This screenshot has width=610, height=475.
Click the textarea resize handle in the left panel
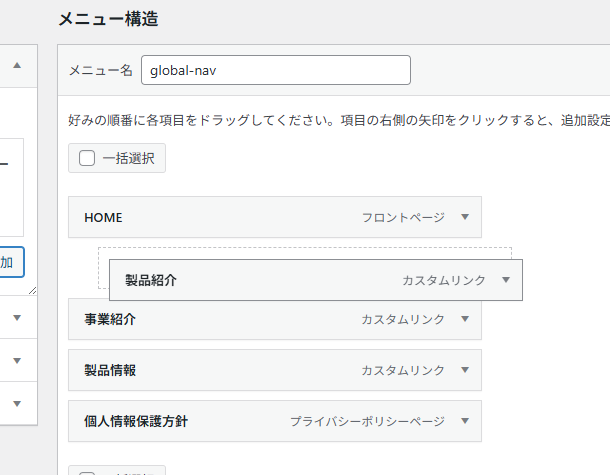coord(31,289)
